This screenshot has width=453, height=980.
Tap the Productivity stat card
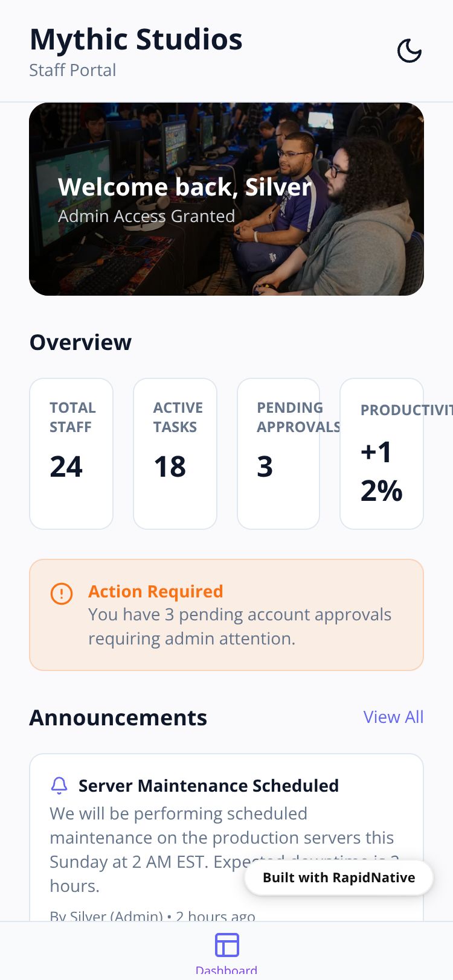(382, 454)
